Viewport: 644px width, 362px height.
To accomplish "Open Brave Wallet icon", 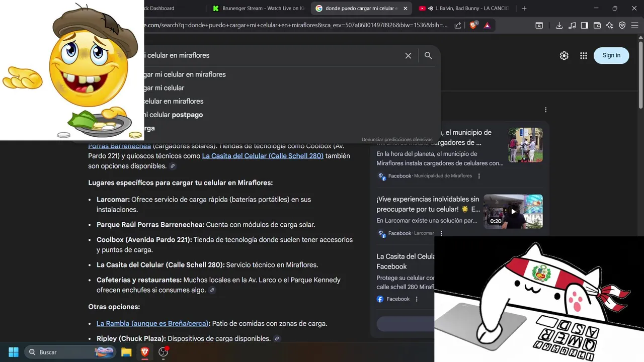I will 597,25.
